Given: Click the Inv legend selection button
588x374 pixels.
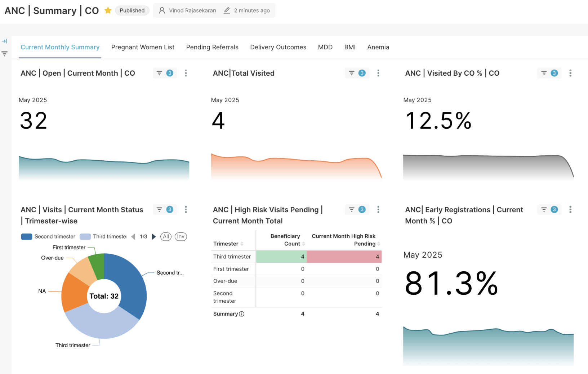Looking at the screenshot, I should pyautogui.click(x=181, y=237).
